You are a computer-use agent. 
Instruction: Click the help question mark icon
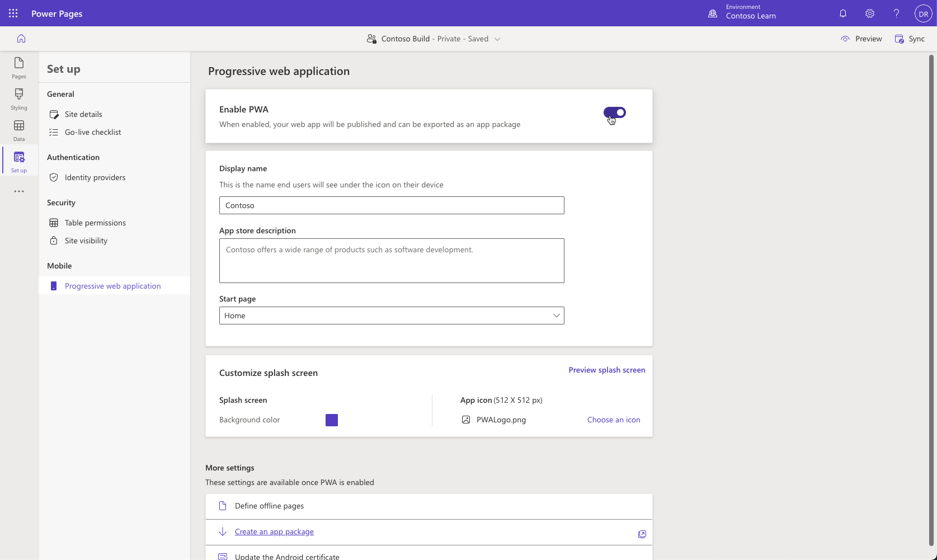click(896, 13)
